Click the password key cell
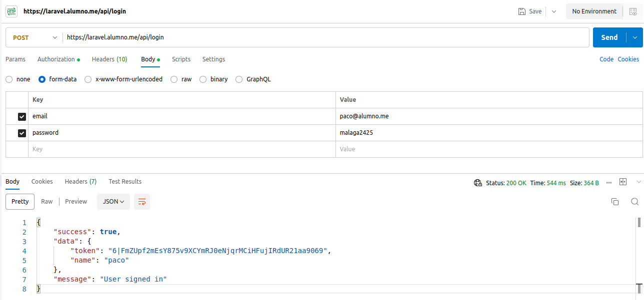 (x=182, y=133)
